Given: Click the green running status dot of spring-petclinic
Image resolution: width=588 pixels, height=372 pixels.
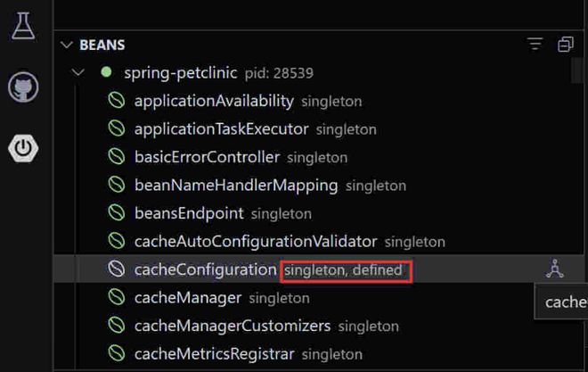Looking at the screenshot, I should pyautogui.click(x=106, y=72).
